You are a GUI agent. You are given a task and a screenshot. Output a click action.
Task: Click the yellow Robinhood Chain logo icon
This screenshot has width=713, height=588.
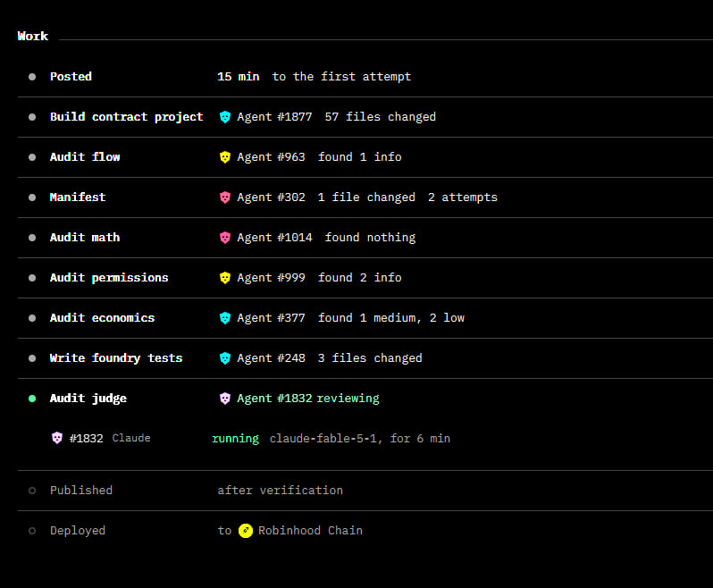246,530
